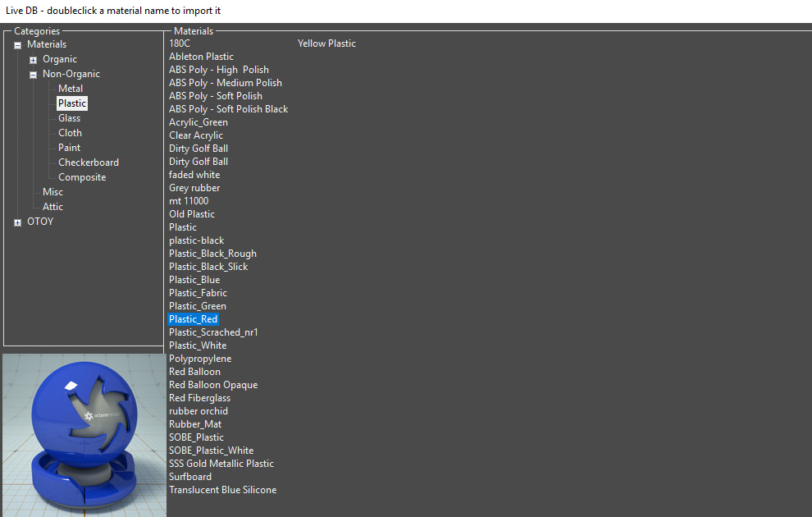This screenshot has height=517, width=812.
Task: Select the Clear Acrylic material
Action: (196, 135)
